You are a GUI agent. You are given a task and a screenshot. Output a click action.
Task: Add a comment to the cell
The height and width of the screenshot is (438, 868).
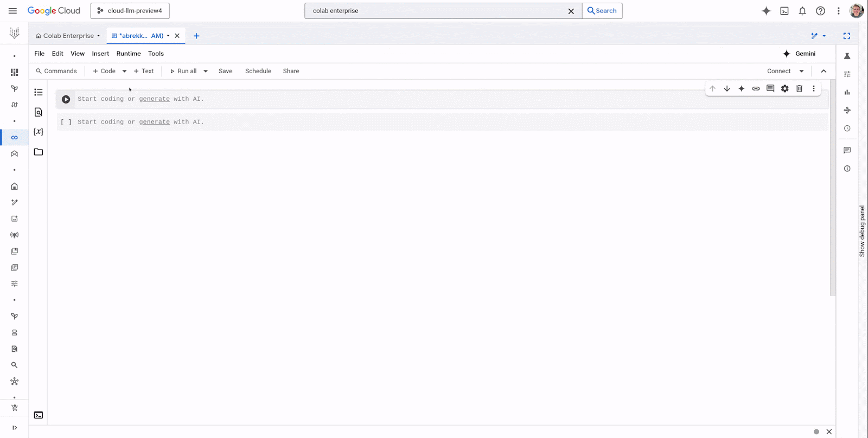pos(770,88)
